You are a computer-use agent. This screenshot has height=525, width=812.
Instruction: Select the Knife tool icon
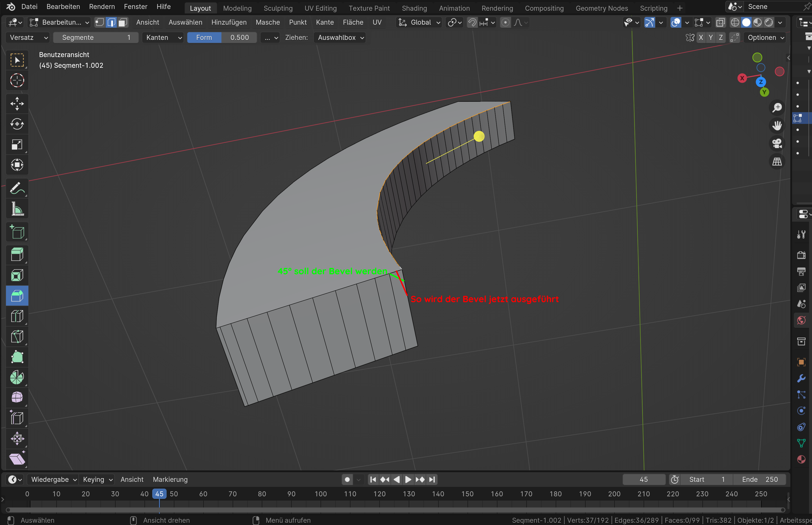click(17, 337)
